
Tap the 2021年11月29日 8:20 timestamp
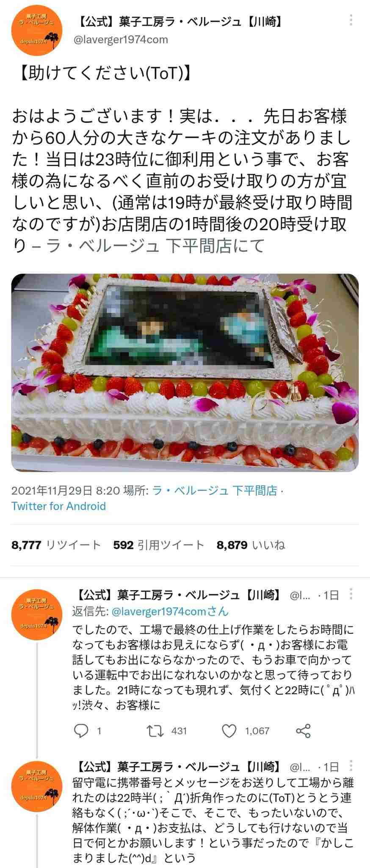point(66,490)
